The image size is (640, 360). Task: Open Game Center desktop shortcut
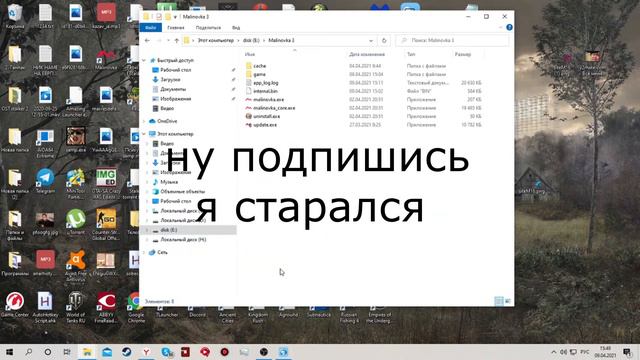tap(15, 305)
